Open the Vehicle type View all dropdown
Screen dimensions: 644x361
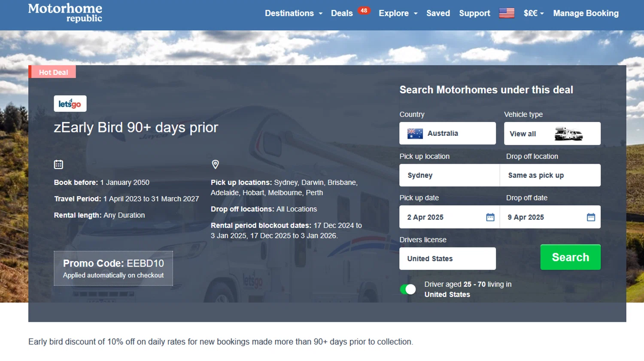coord(552,133)
